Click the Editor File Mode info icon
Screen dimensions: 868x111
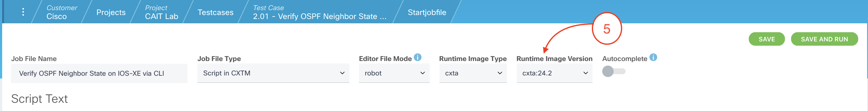coord(417,57)
